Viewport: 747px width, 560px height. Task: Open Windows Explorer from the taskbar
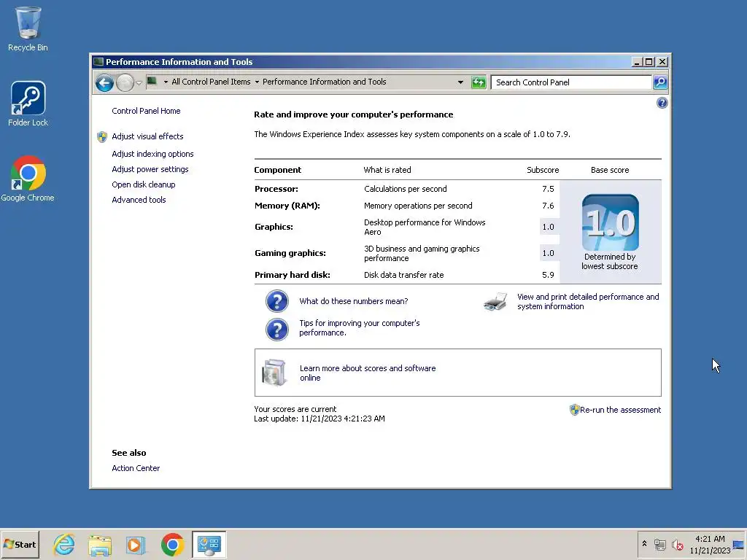[x=99, y=545]
